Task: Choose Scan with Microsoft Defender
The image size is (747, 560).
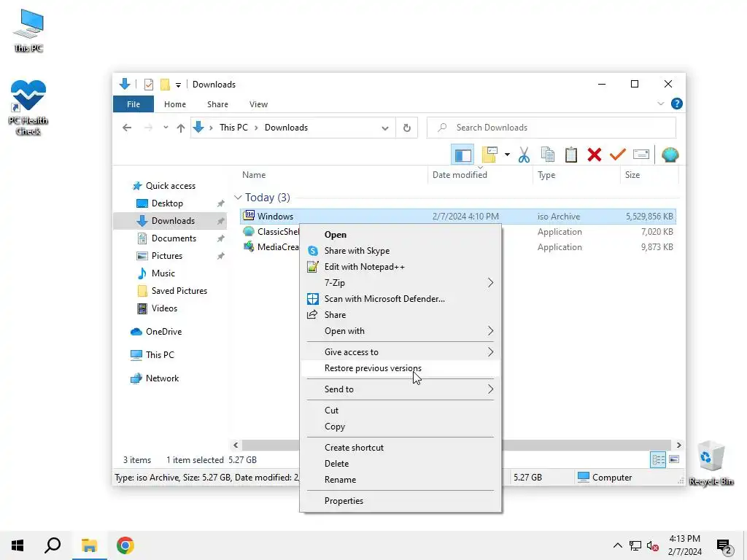Action: 400,298
